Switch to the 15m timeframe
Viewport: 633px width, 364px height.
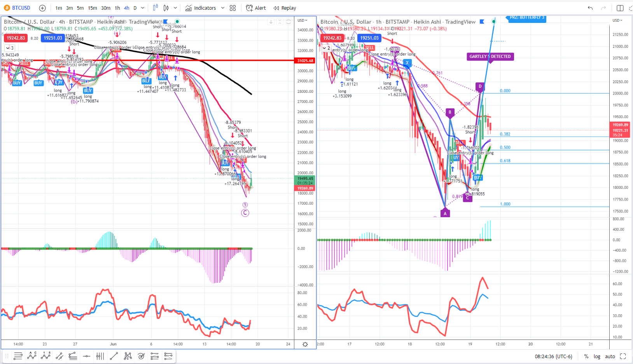tap(93, 8)
